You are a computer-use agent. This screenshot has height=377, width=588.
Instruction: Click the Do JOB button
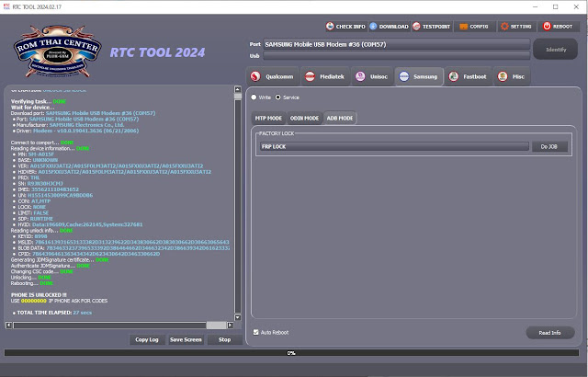tap(549, 147)
